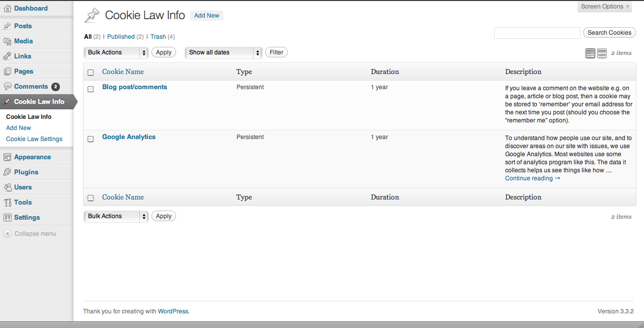This screenshot has width=644, height=328.
Task: Click the Links chain icon
Action: [x=7, y=56]
